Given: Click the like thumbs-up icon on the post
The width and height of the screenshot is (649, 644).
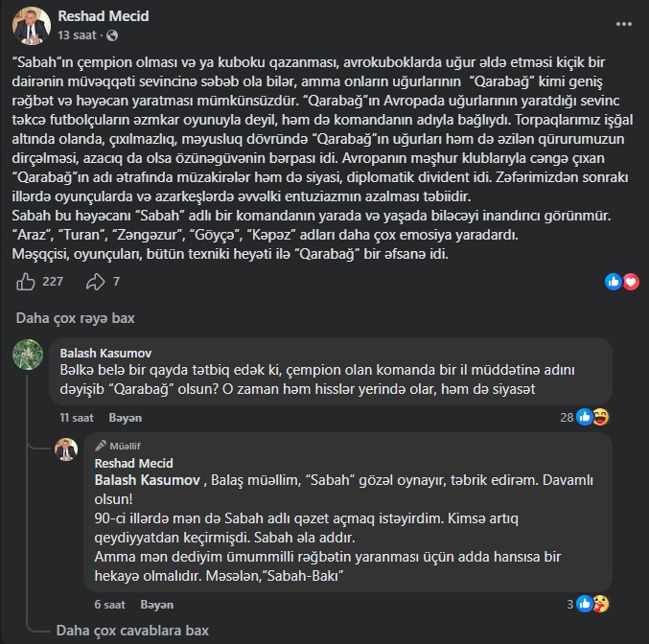Looking at the screenshot, I should (x=27, y=282).
